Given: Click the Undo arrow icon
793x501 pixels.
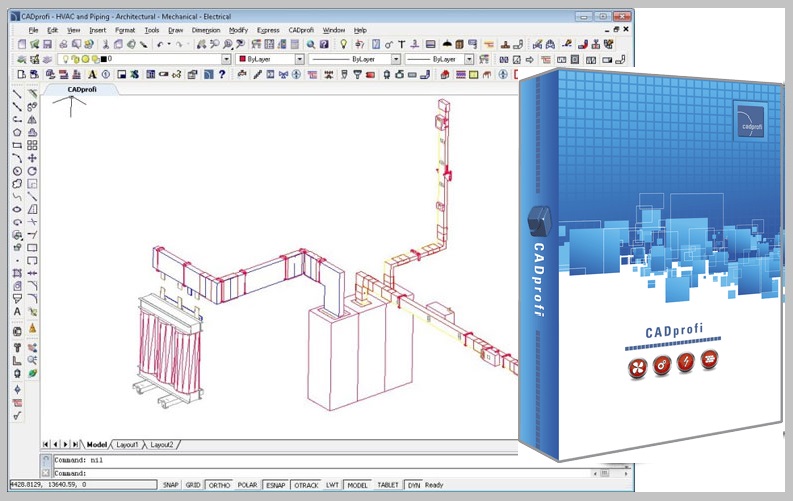Looking at the screenshot, I should pyautogui.click(x=160, y=44).
